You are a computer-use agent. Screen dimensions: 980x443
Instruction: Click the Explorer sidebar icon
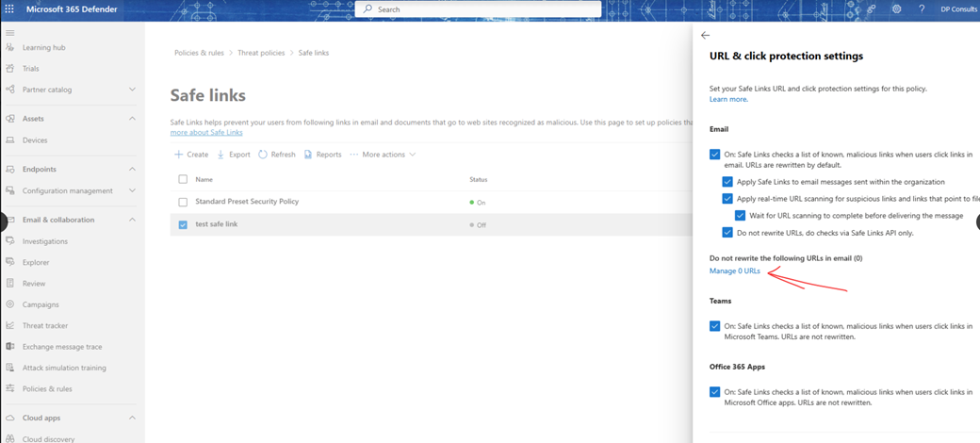pyautogui.click(x=10, y=262)
